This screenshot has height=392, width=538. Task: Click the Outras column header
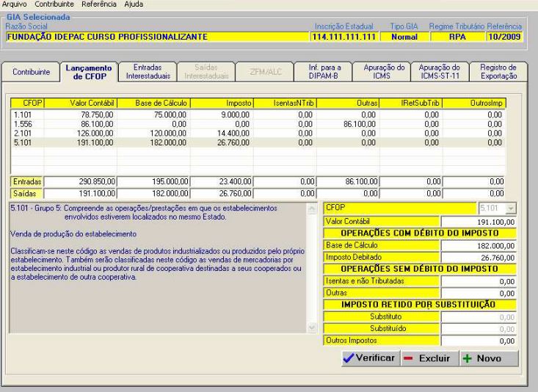[x=348, y=103]
